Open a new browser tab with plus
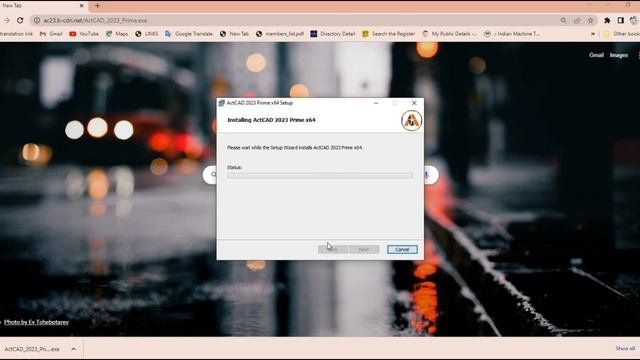 [x=97, y=6]
